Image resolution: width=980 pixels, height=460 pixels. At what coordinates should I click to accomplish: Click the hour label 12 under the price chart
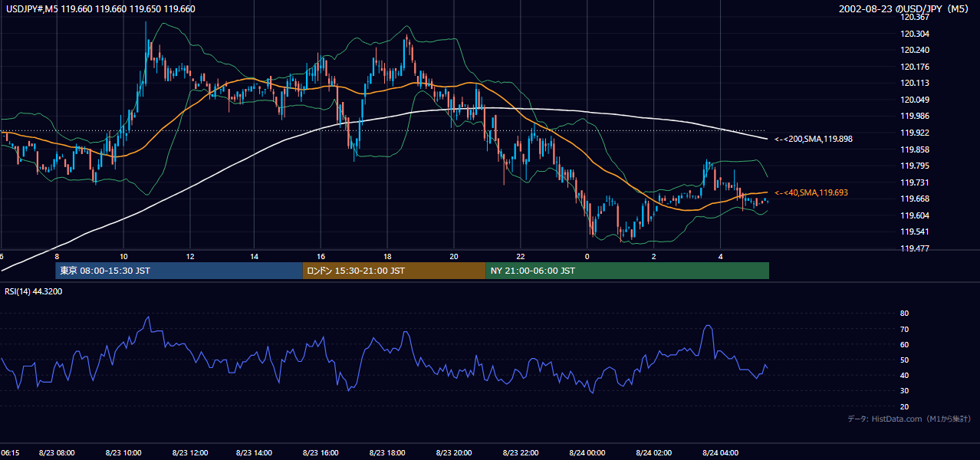tap(189, 256)
